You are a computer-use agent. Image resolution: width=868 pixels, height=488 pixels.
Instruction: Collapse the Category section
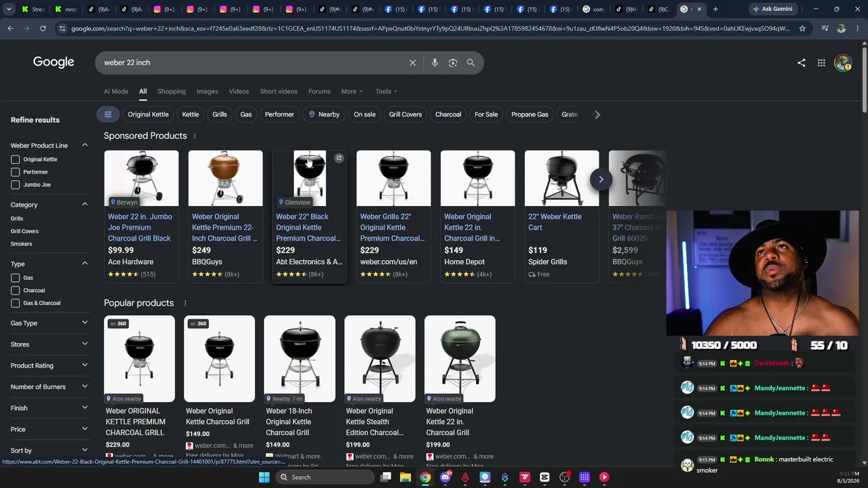85,204
